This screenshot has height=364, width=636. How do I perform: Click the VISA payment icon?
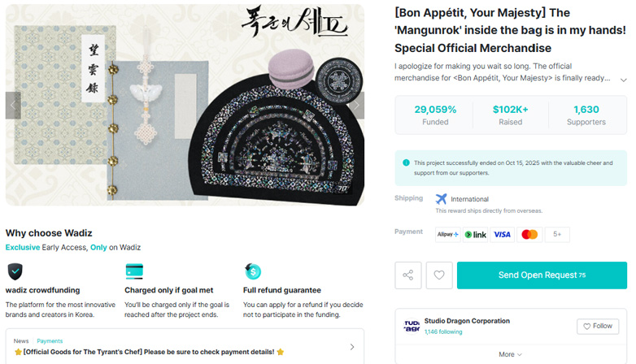503,235
